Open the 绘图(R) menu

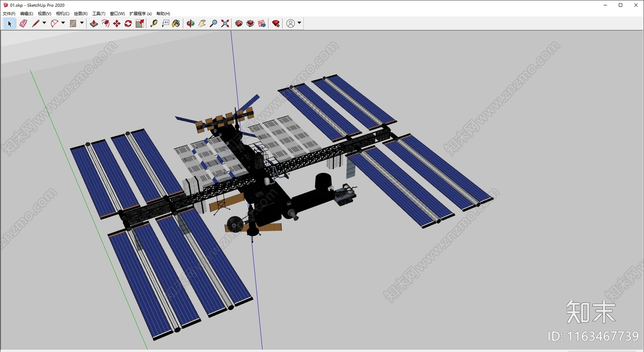[x=80, y=14]
